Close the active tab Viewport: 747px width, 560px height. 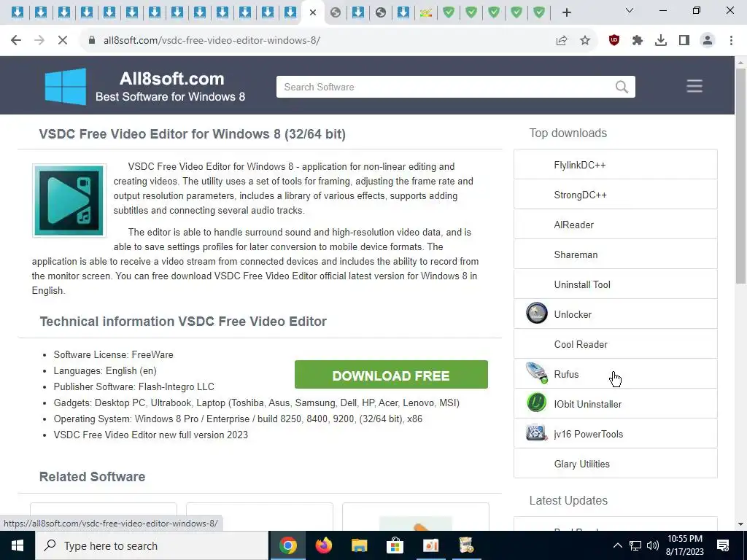[313, 12]
